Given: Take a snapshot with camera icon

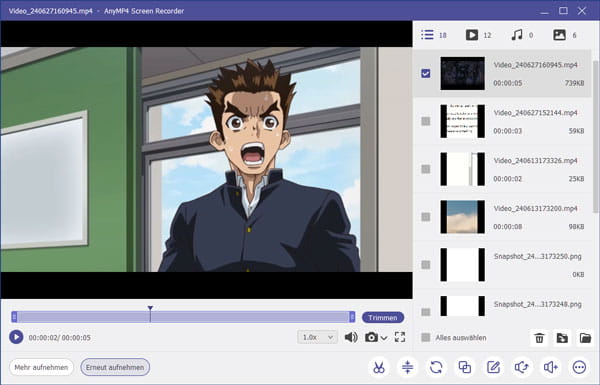Looking at the screenshot, I should coord(371,337).
